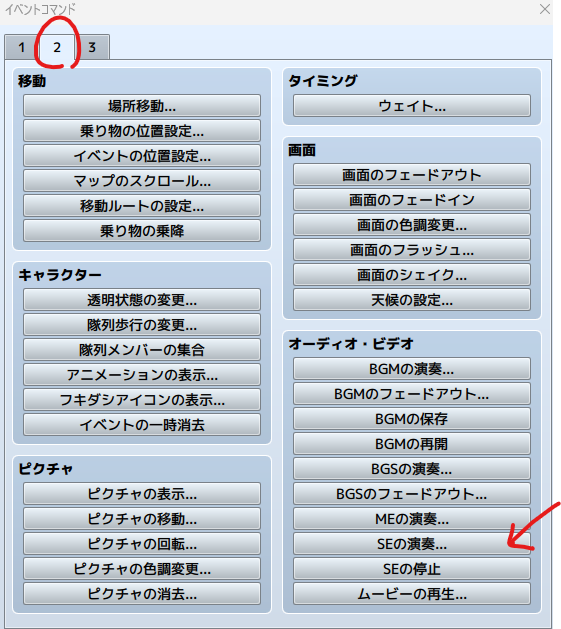Click BGMの演奏... button
Viewport: 561px width, 629px height.
coord(412,368)
